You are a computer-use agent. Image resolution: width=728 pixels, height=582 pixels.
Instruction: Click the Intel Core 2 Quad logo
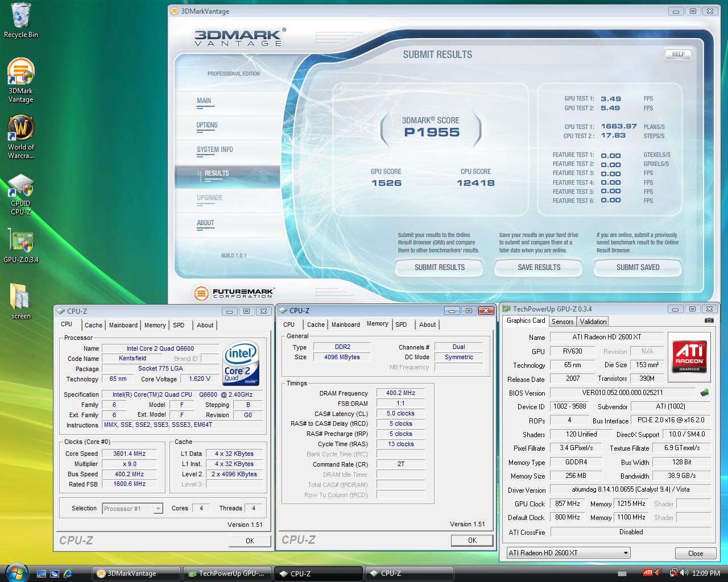tap(241, 363)
